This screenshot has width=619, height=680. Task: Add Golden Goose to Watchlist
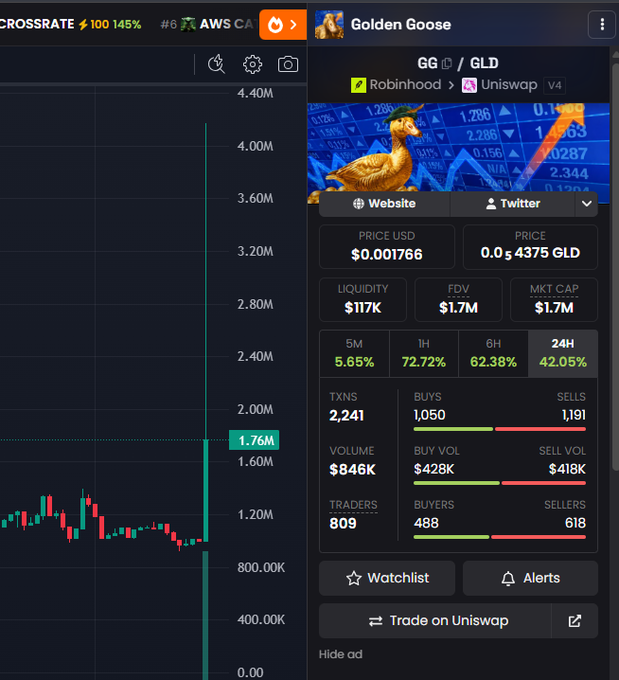(x=387, y=578)
